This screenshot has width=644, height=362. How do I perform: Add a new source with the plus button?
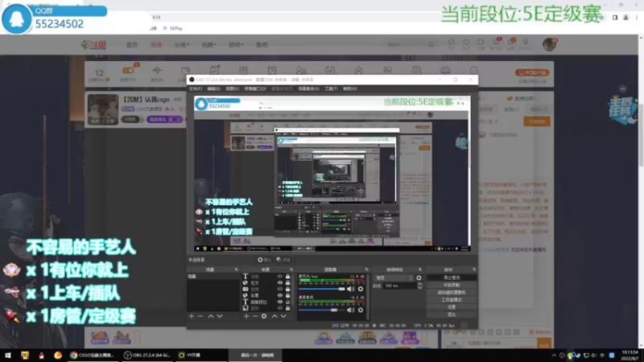246,316
